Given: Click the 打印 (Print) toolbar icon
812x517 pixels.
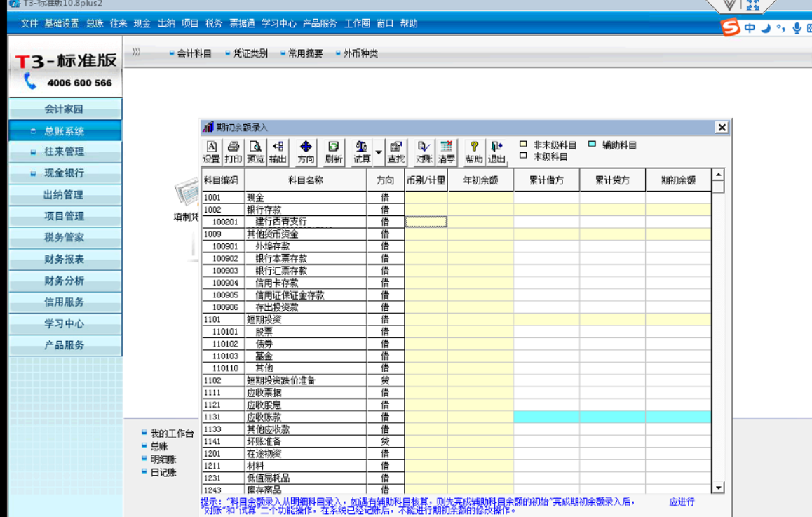Looking at the screenshot, I should click(x=234, y=152).
